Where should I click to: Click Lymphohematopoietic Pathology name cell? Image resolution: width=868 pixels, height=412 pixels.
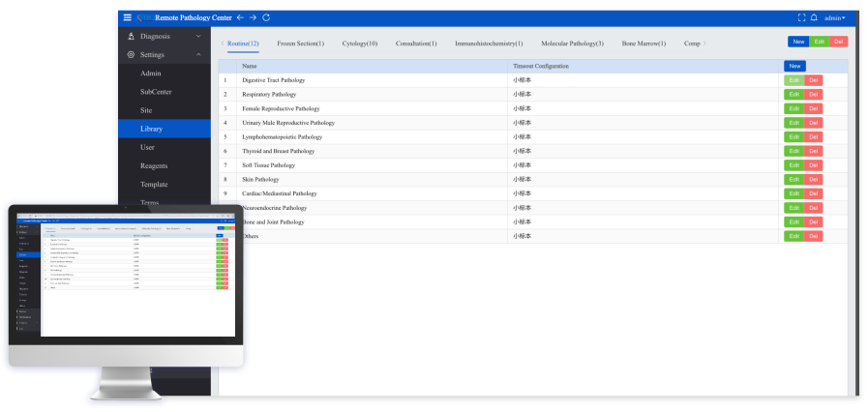pyautogui.click(x=372, y=137)
